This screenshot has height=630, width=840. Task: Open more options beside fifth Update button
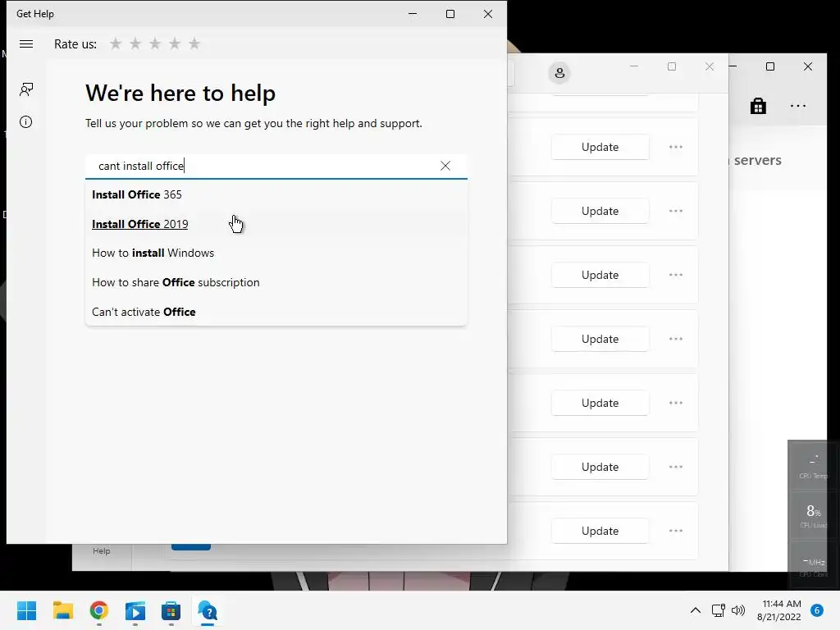676,403
